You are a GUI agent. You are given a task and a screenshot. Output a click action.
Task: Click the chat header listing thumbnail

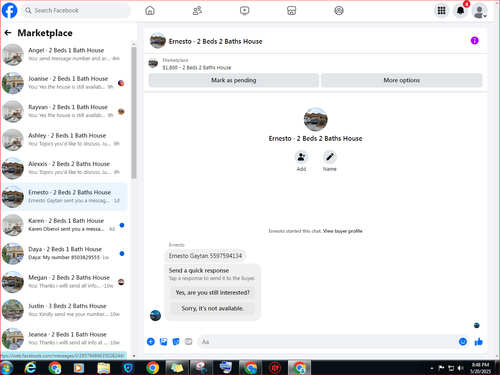(x=158, y=41)
